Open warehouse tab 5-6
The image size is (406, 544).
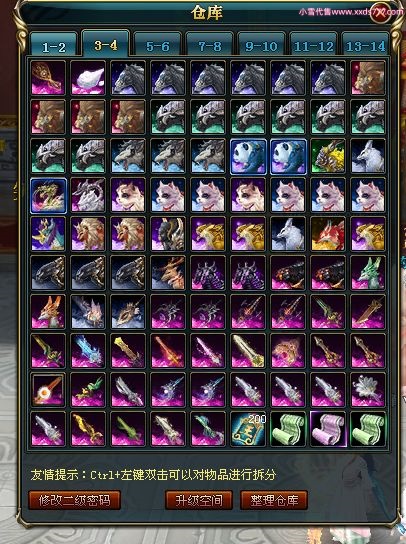158,44
